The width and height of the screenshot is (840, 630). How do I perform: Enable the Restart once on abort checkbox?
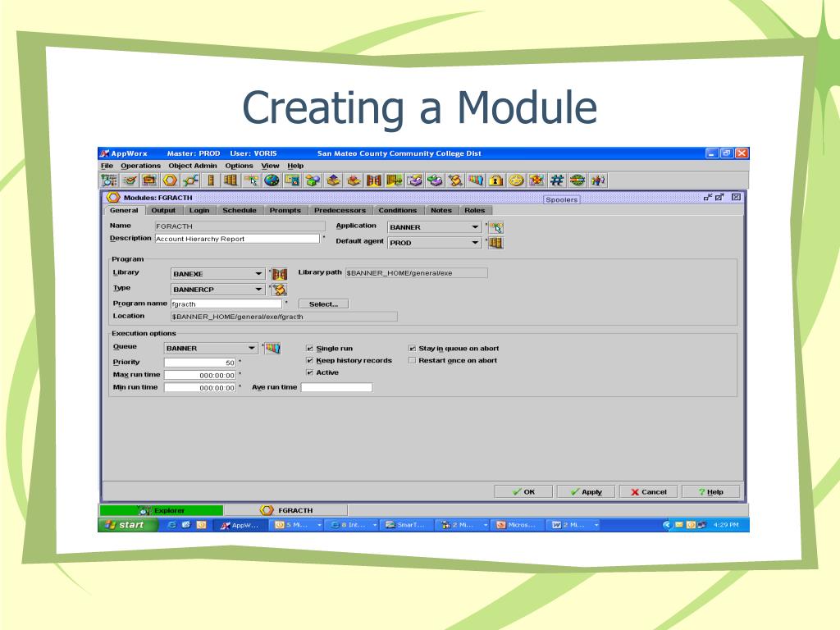pyautogui.click(x=412, y=361)
